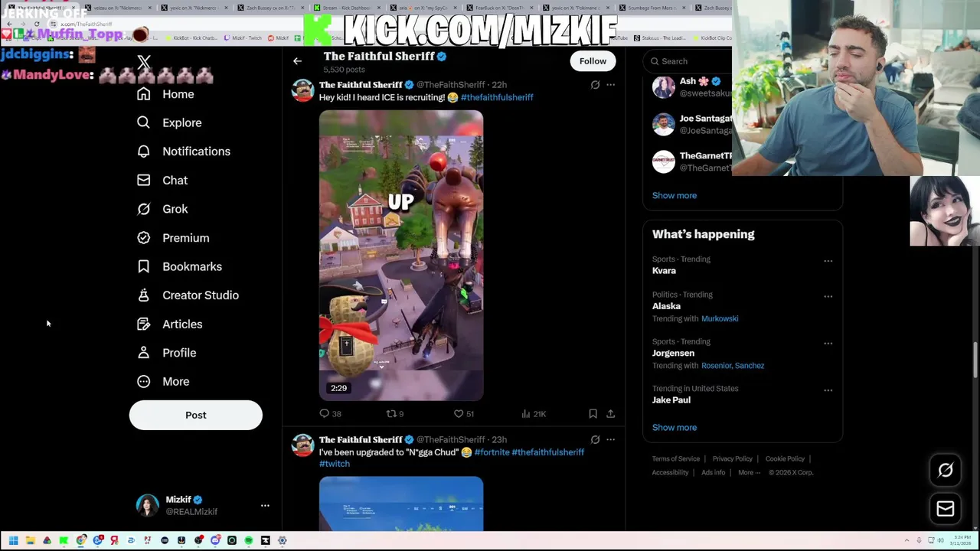The image size is (980, 551).
Task: Open more options on second post
Action: point(610,440)
